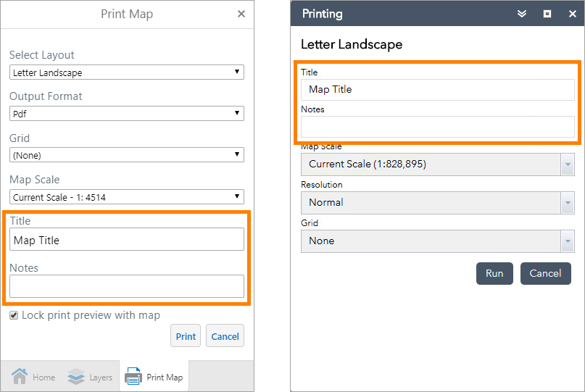Close the Print Map panel
The image size is (585, 392).
[241, 14]
